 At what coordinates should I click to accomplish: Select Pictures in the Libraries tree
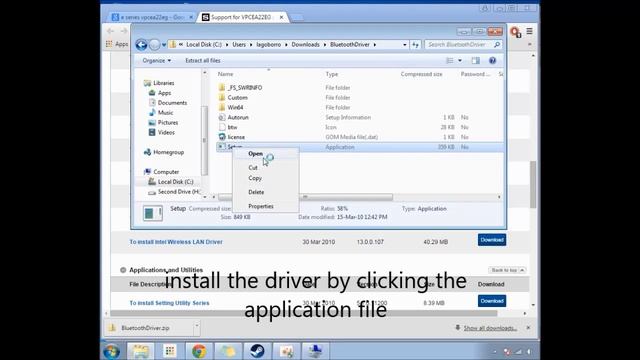(168, 122)
